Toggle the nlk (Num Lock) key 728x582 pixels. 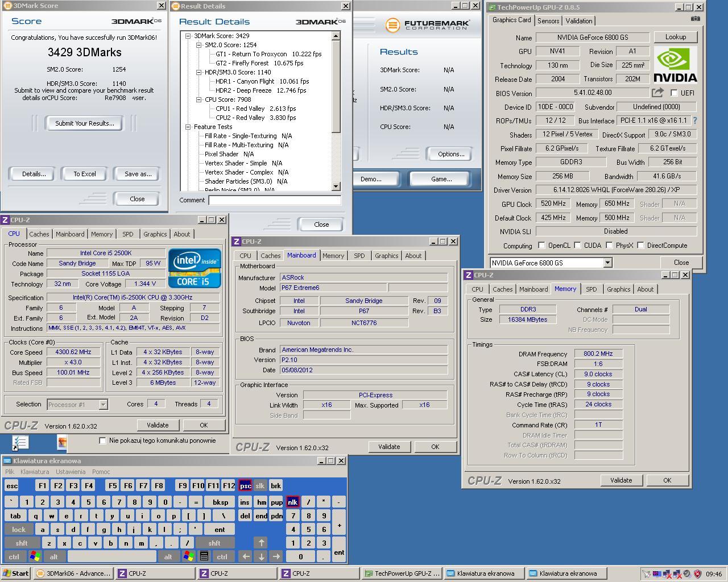point(292,502)
